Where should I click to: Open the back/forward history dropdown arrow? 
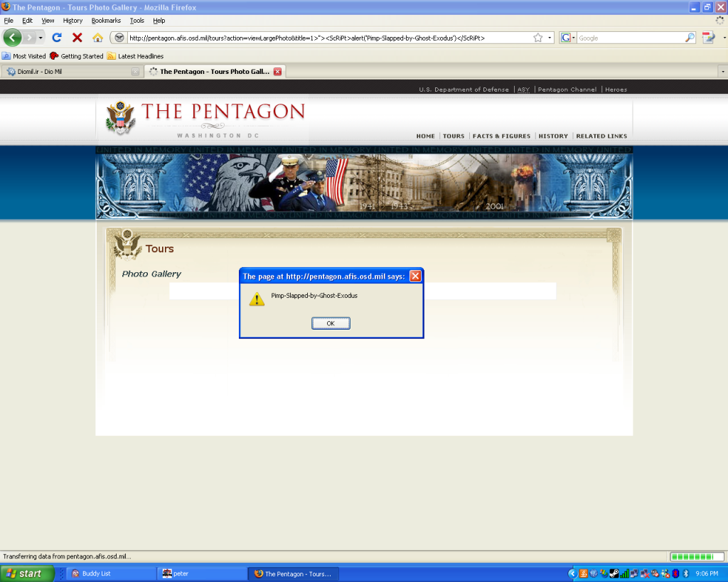(41, 38)
